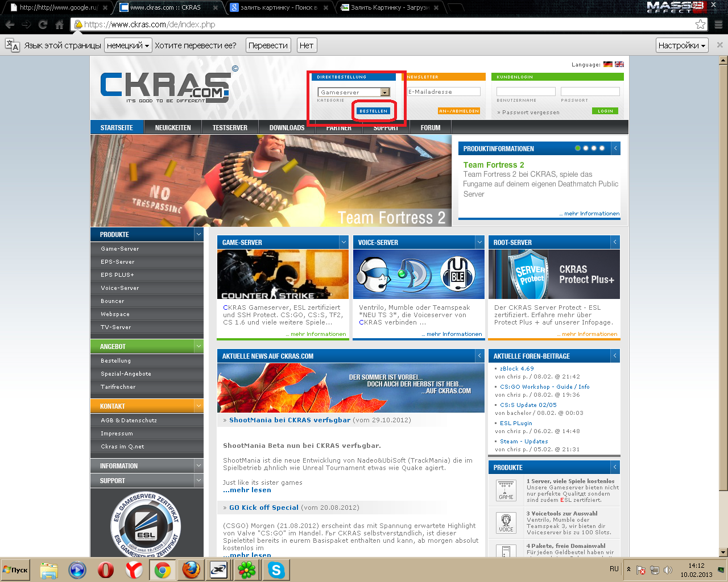This screenshot has width=728, height=582.
Task: Launch Yandex browser from the taskbar
Action: coord(134,569)
